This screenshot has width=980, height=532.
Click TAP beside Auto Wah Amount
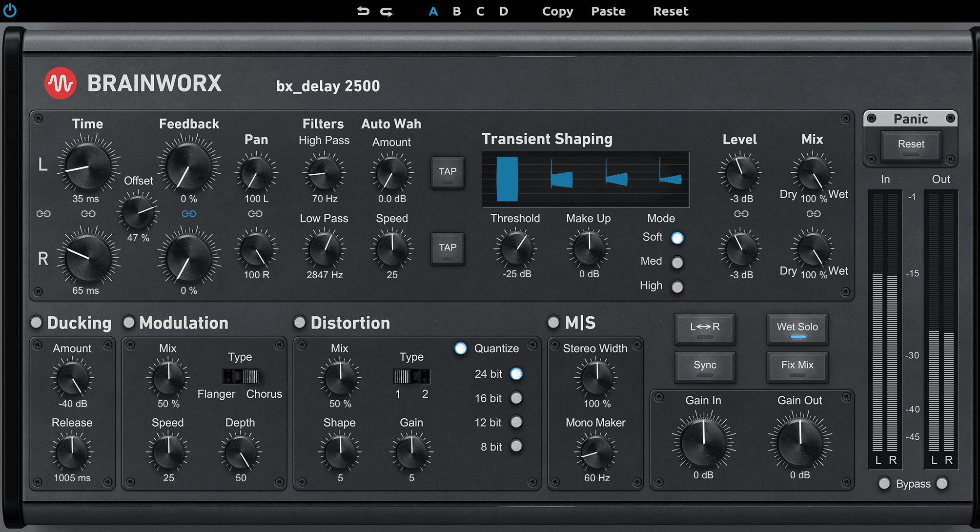click(448, 172)
